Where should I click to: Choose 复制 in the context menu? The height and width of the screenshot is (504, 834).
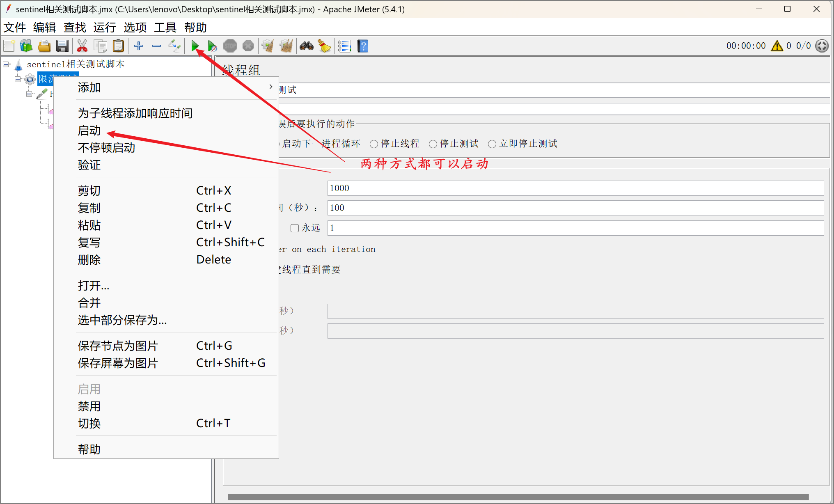[166, 208]
